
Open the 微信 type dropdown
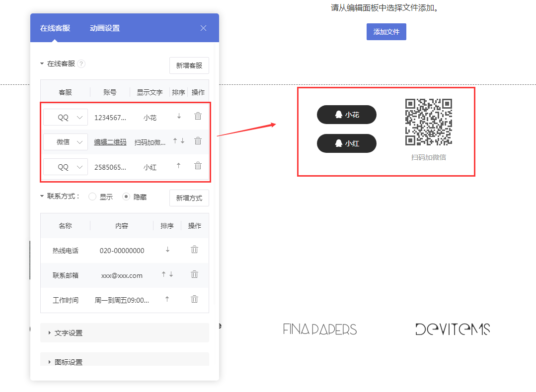(x=66, y=142)
